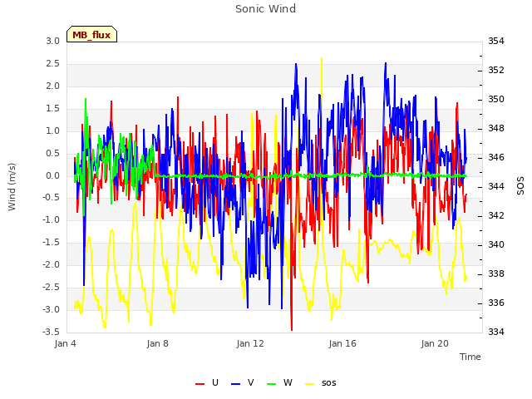
Task: Click the blue V legend swatch
Action: click(x=235, y=384)
